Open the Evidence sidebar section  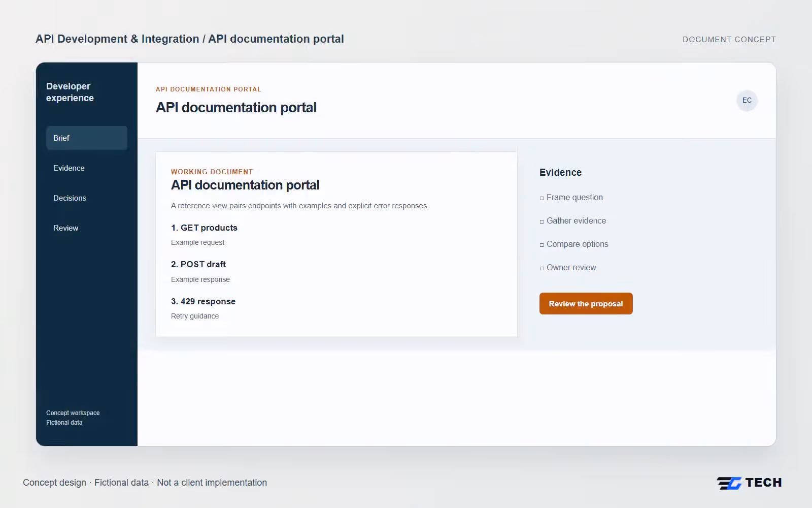87,168
